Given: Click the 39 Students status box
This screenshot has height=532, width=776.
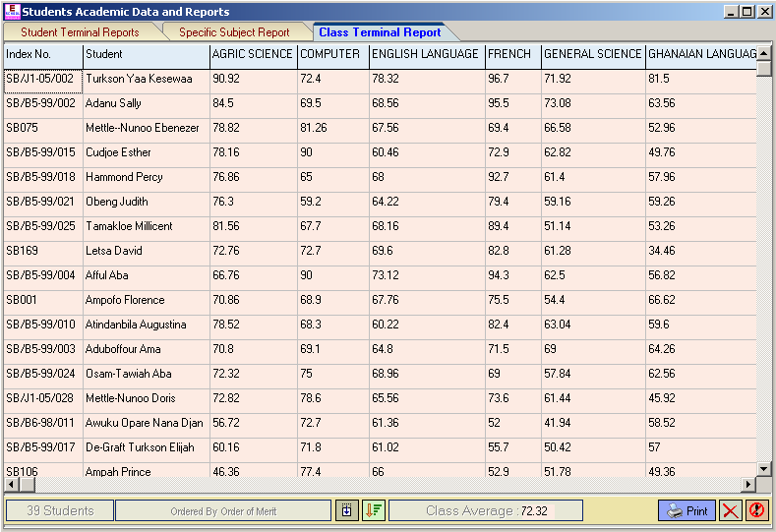Looking at the screenshot, I should [60, 510].
